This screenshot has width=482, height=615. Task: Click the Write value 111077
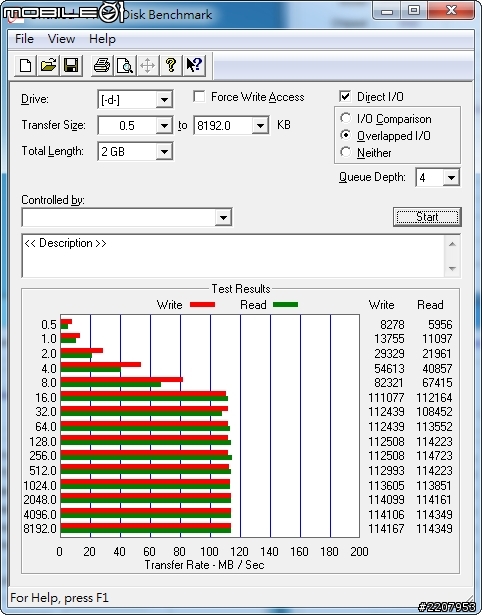pyautogui.click(x=386, y=397)
